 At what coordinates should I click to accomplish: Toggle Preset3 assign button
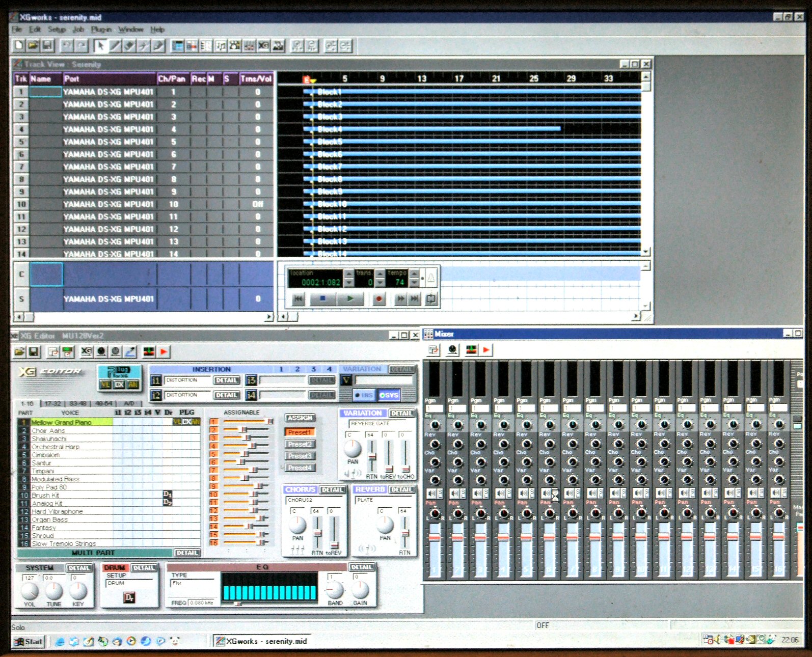pyautogui.click(x=300, y=456)
